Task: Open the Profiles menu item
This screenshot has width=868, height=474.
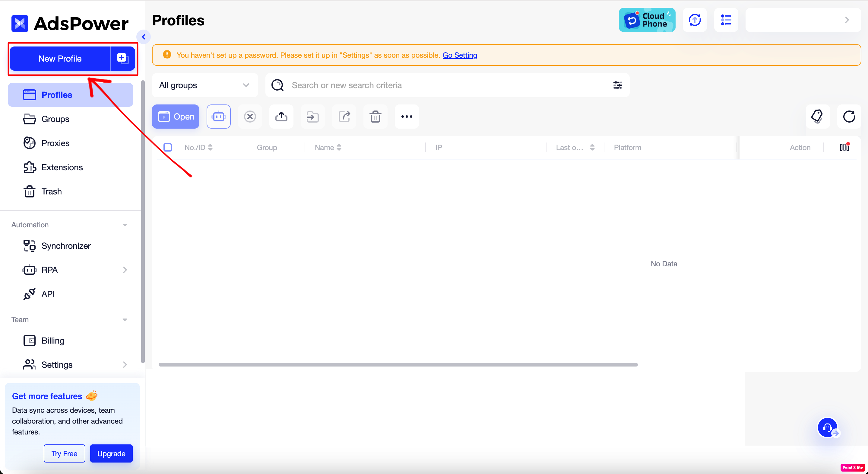Action: click(x=71, y=95)
